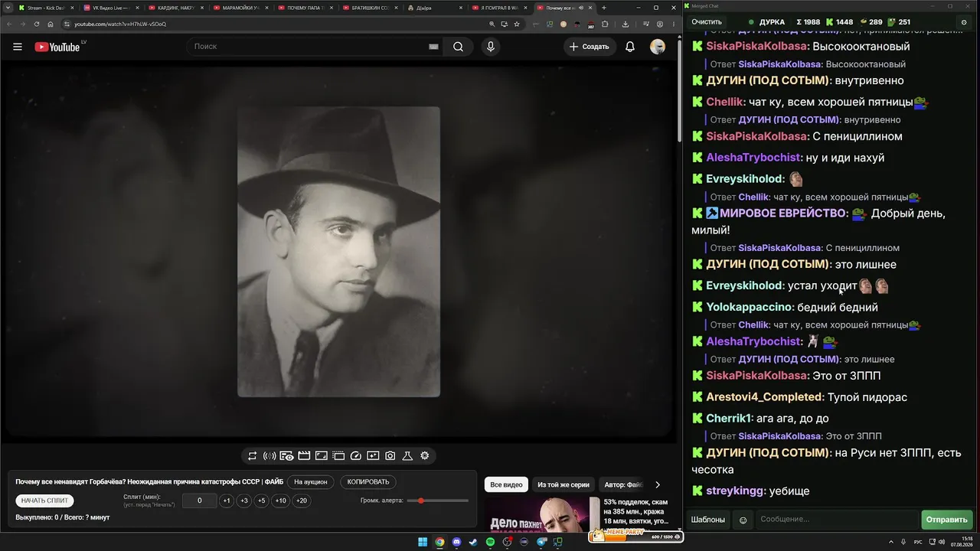The width and height of the screenshot is (980, 551).
Task: Open the emoji picker in chat
Action: (743, 520)
